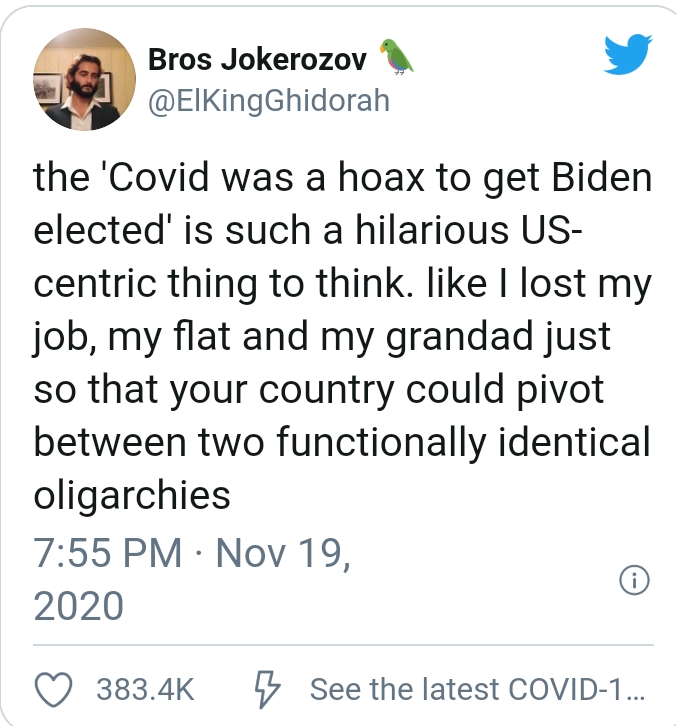Click the 383.4K likes count

point(145,689)
